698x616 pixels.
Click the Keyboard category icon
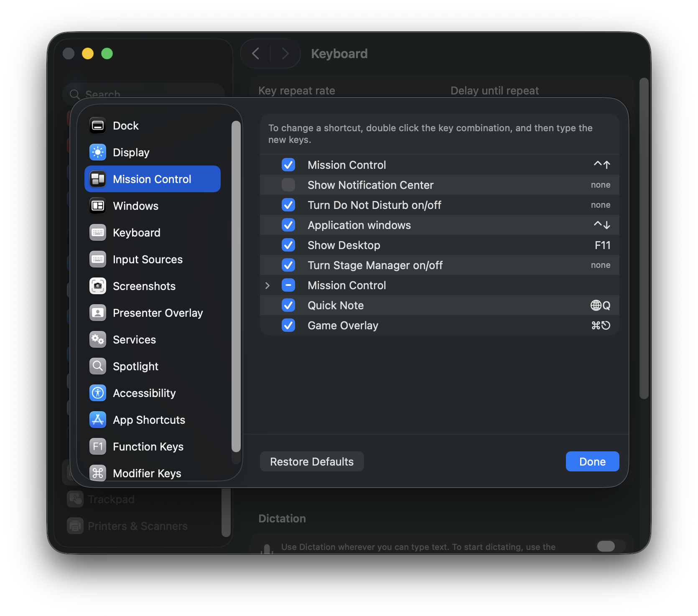pyautogui.click(x=98, y=233)
